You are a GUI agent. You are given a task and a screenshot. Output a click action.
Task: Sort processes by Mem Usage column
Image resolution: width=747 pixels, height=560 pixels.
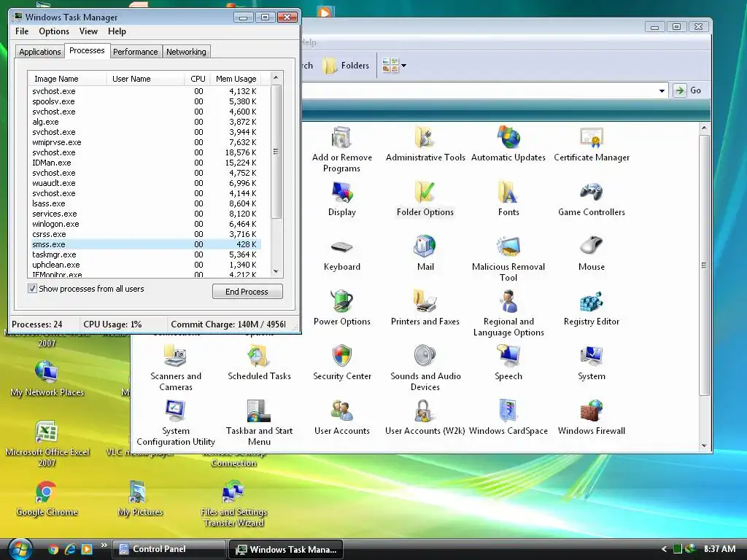[237, 79]
